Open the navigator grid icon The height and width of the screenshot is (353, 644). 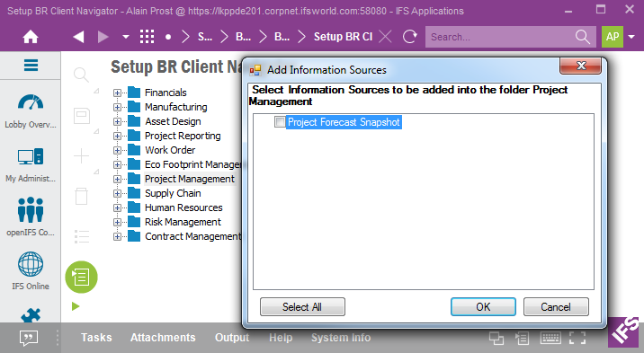tap(147, 37)
